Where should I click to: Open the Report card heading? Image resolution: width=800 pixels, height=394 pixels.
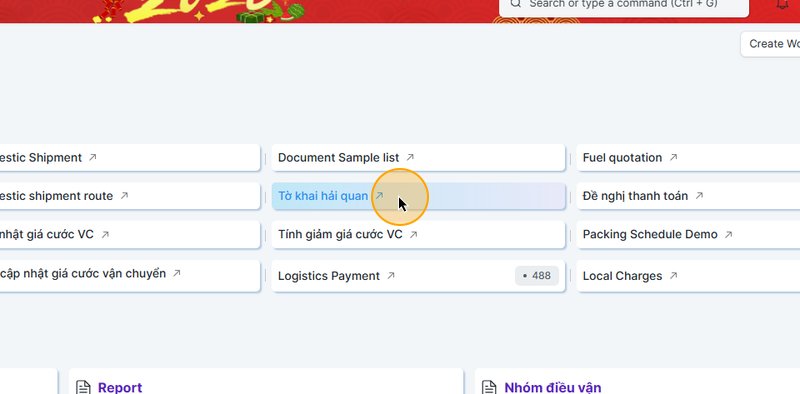[120, 388]
